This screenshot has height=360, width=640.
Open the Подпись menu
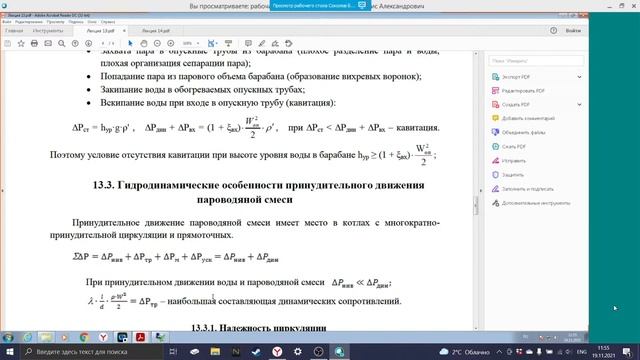click(76, 22)
